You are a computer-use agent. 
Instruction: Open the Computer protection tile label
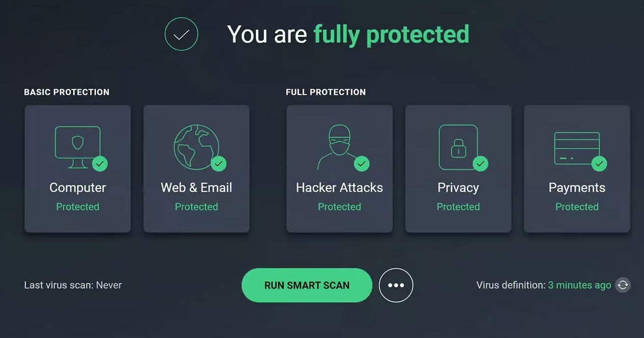[x=78, y=188]
